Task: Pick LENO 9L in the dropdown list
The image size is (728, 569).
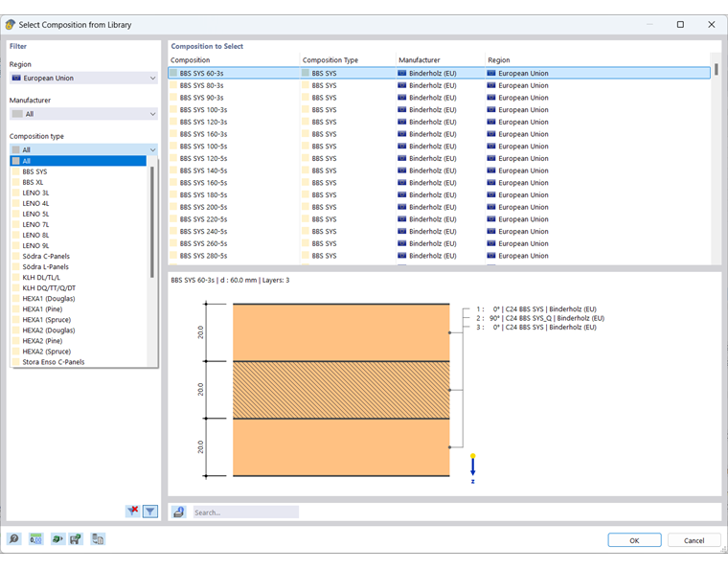Action: 78,245
